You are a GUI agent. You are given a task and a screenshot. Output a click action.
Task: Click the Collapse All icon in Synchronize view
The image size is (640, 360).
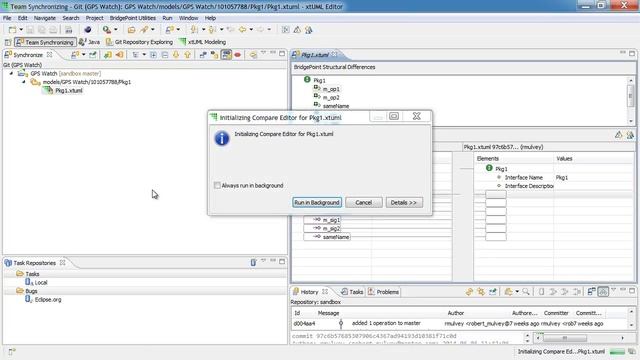click(164, 55)
